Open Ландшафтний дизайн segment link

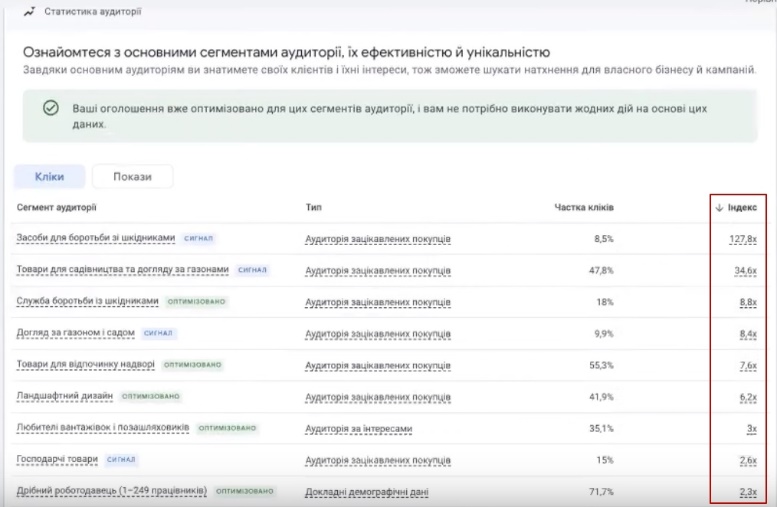(x=66, y=396)
